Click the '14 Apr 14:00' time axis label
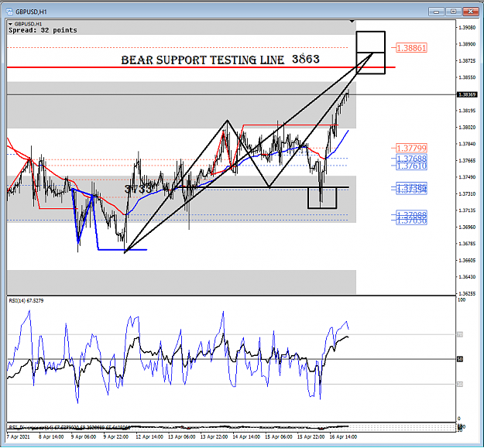 [x=246, y=437]
